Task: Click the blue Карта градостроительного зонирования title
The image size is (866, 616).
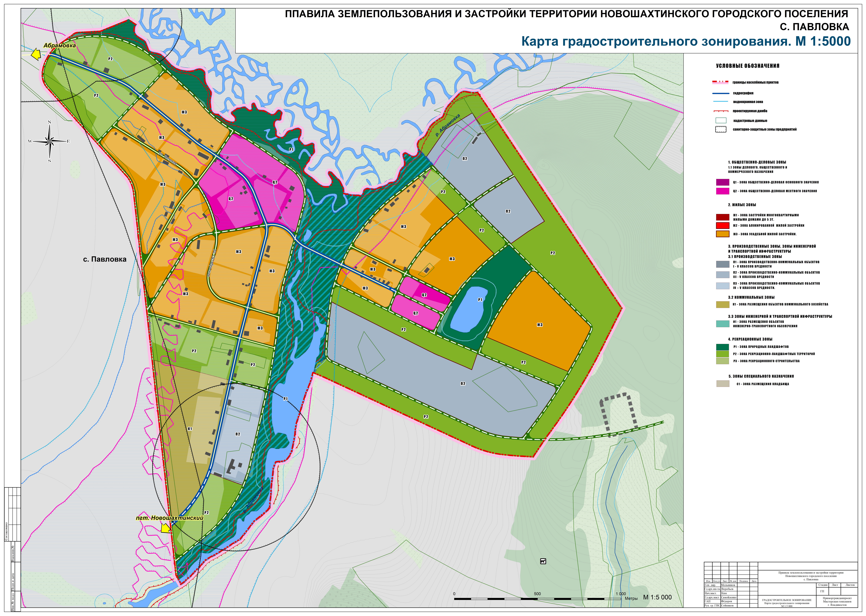Action: [686, 41]
